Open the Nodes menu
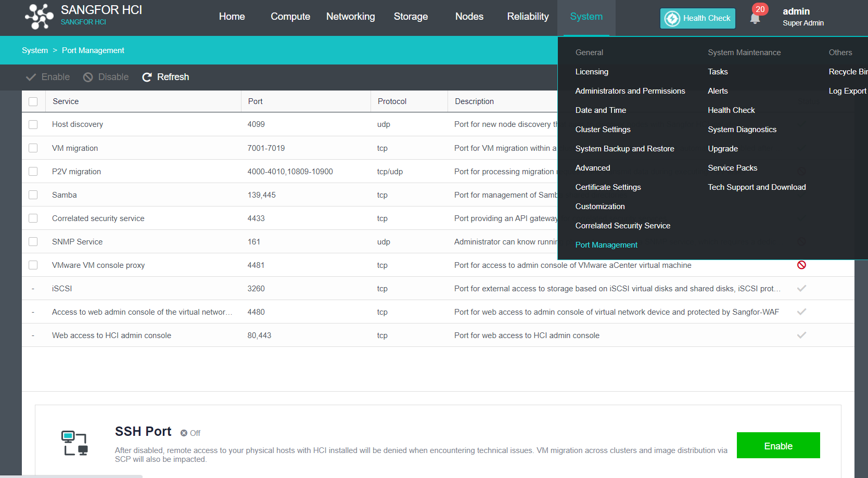The width and height of the screenshot is (868, 478). tap(469, 17)
